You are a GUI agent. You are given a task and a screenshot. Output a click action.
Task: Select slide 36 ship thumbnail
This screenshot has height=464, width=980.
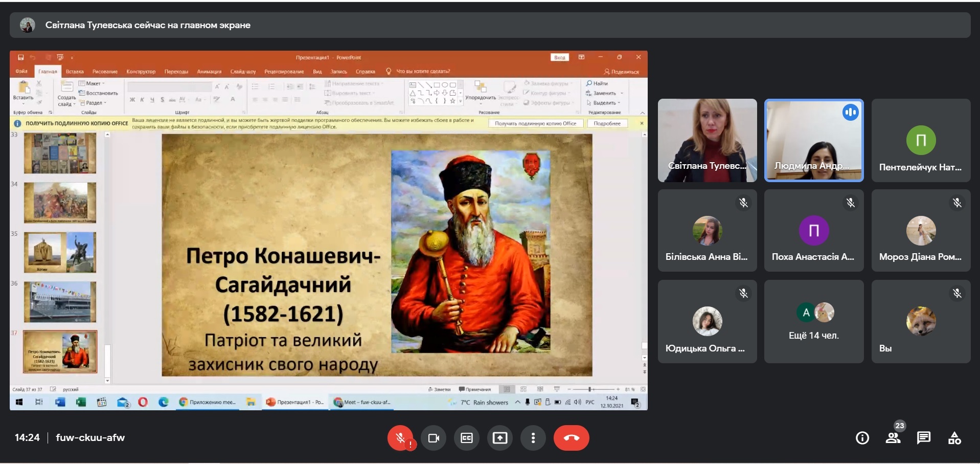(60, 302)
